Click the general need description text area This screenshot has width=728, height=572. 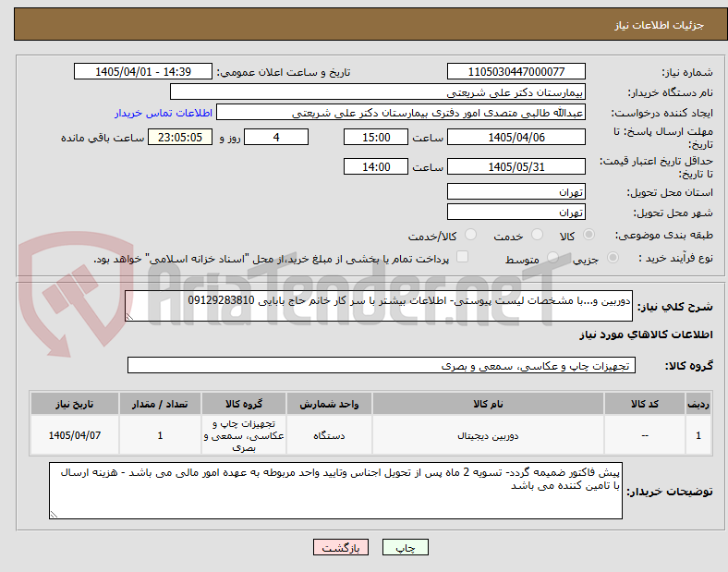[x=379, y=306]
